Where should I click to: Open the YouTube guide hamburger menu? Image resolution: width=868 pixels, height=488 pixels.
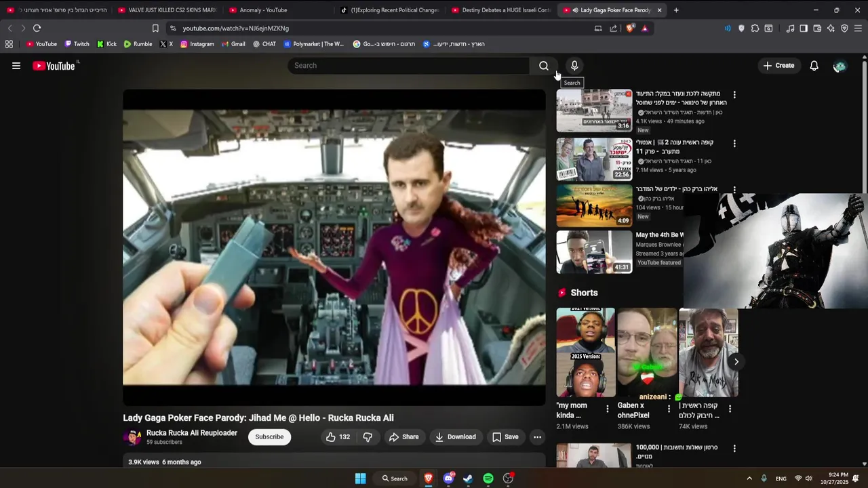point(16,66)
